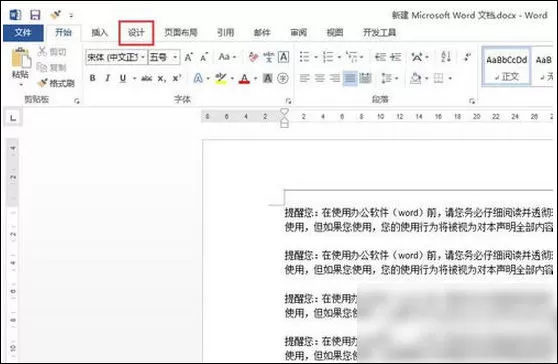Toggle Italic formatting
This screenshot has width=558, height=364.
107,78
